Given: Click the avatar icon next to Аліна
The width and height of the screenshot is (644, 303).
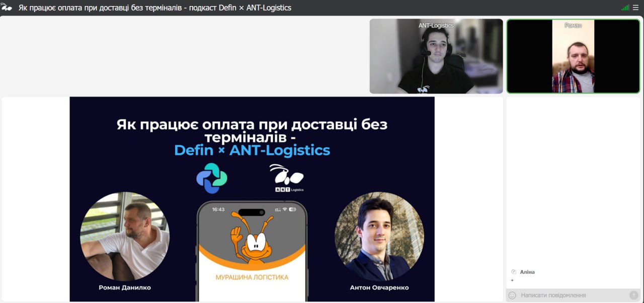Looking at the screenshot, I should click(x=513, y=272).
